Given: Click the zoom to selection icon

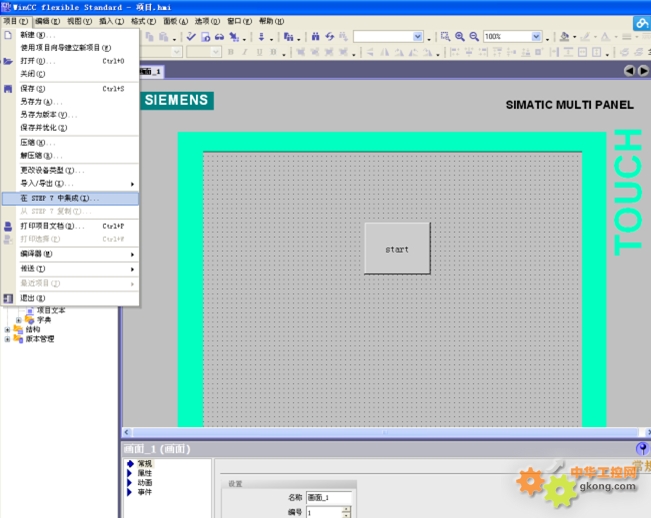Looking at the screenshot, I should [x=445, y=37].
